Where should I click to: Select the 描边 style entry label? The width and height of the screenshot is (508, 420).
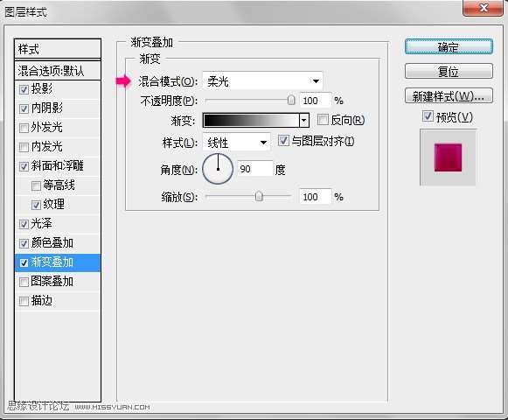pos(41,300)
